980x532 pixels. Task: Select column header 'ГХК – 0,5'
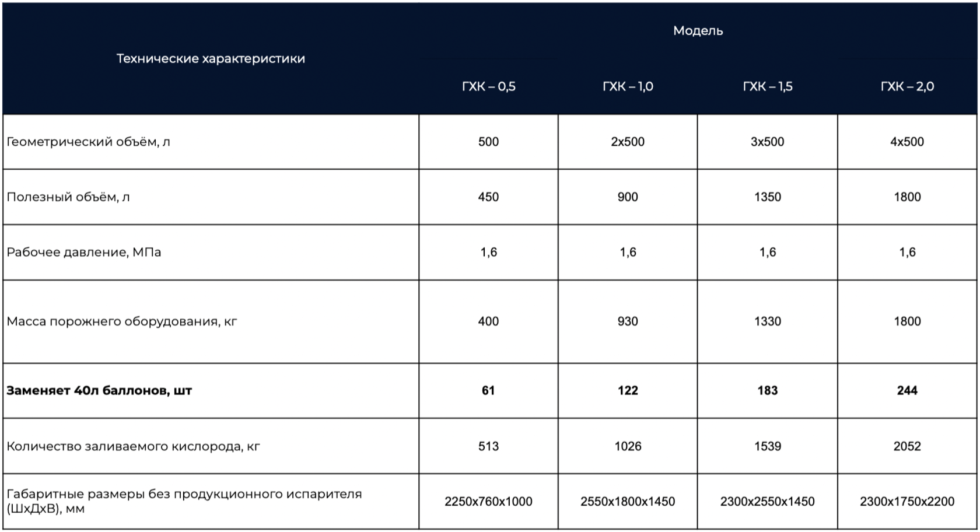click(x=488, y=86)
